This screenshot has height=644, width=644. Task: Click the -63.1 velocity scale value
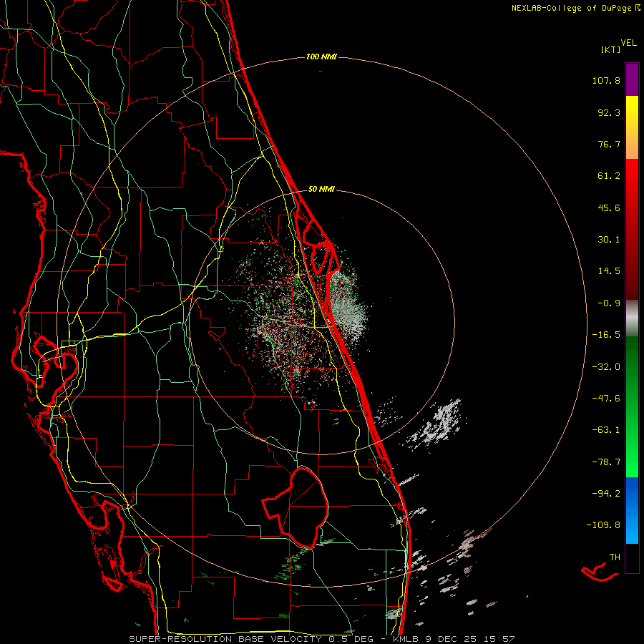tap(606, 430)
